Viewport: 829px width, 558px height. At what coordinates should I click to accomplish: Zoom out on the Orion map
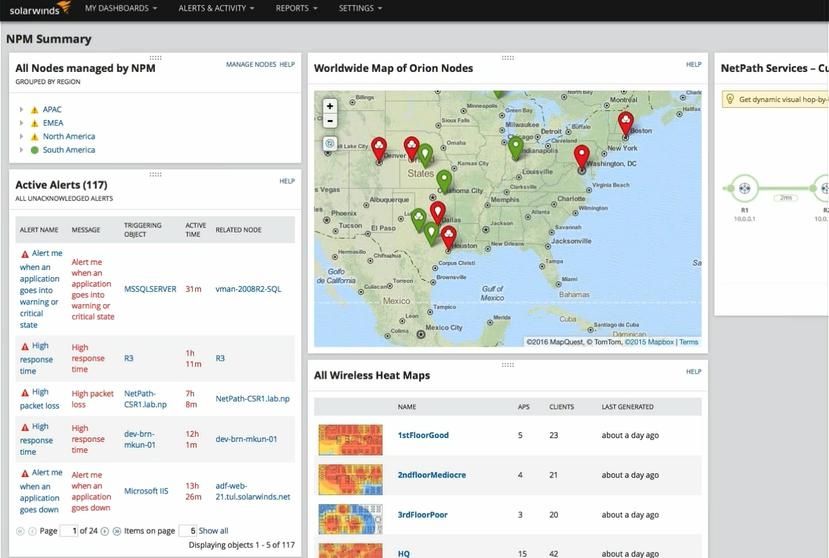point(330,121)
